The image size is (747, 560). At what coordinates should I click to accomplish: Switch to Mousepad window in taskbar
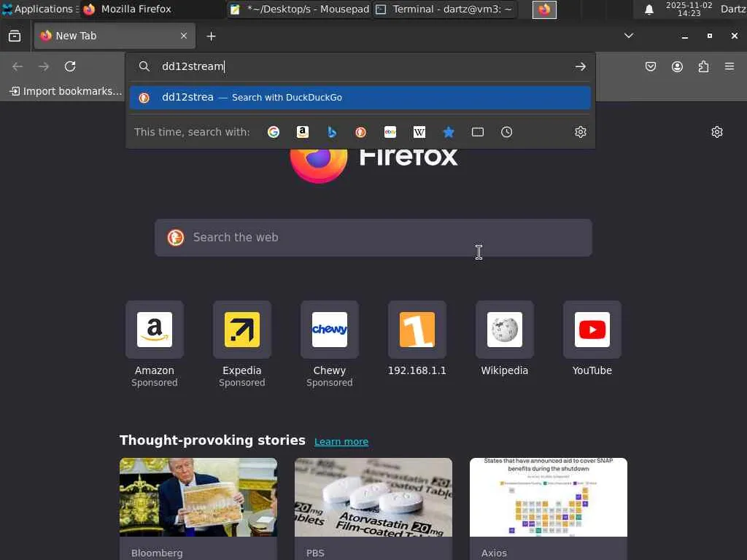click(x=299, y=9)
